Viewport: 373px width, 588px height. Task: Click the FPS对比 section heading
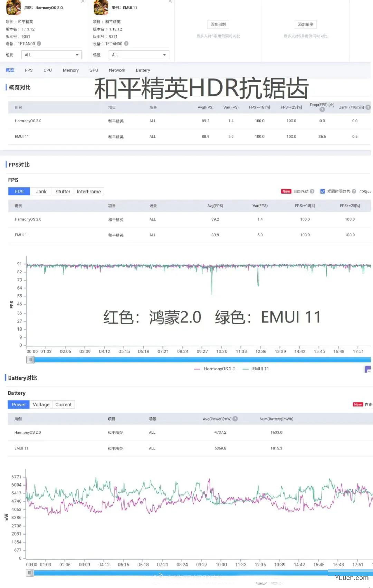19,165
